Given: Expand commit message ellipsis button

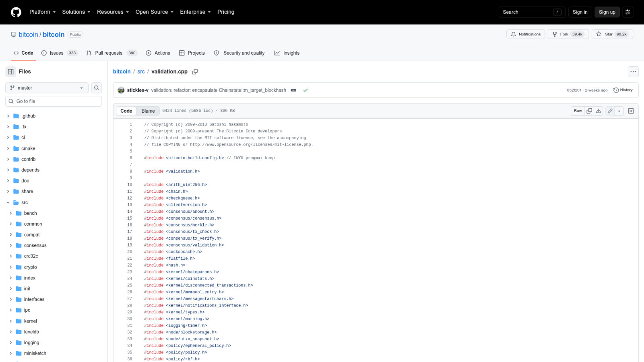Looking at the screenshot, I should coord(293,90).
